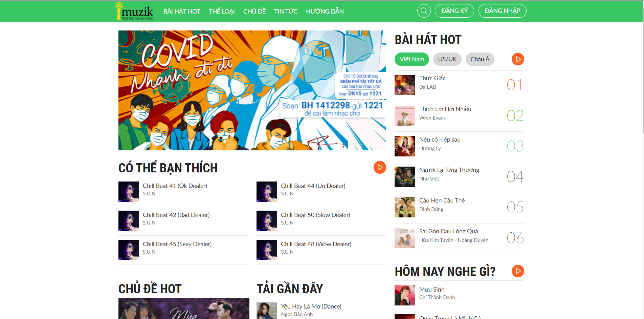The height and width of the screenshot is (319, 644).
Task: Open Thức Giấc album thumbnail
Action: tap(404, 85)
